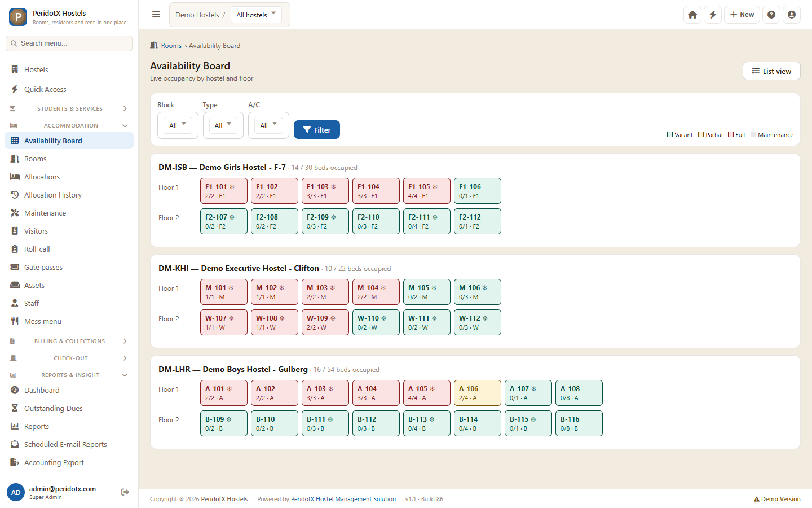Open Maintenance in the sidebar
Viewport: 812px width, 508px height.
pyautogui.click(x=69, y=213)
